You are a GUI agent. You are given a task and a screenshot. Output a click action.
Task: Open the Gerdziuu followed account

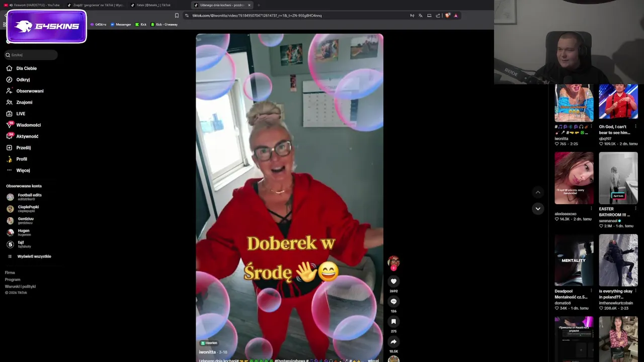click(20, 220)
